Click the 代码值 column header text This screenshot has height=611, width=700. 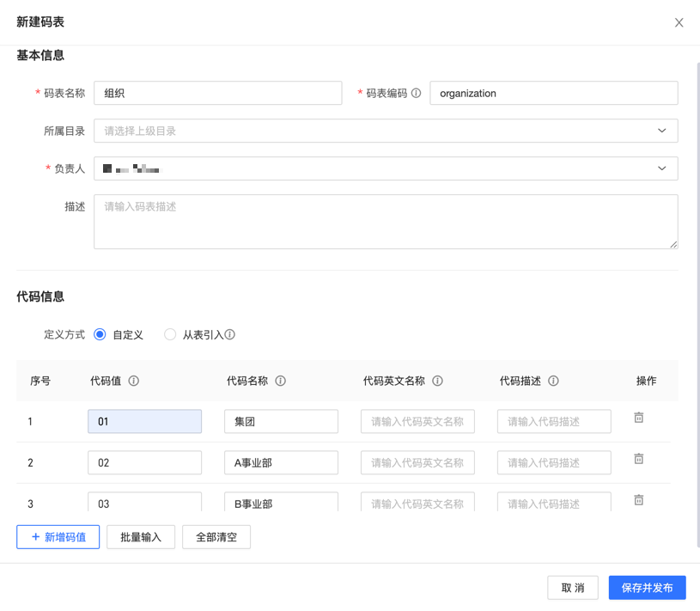tap(106, 381)
